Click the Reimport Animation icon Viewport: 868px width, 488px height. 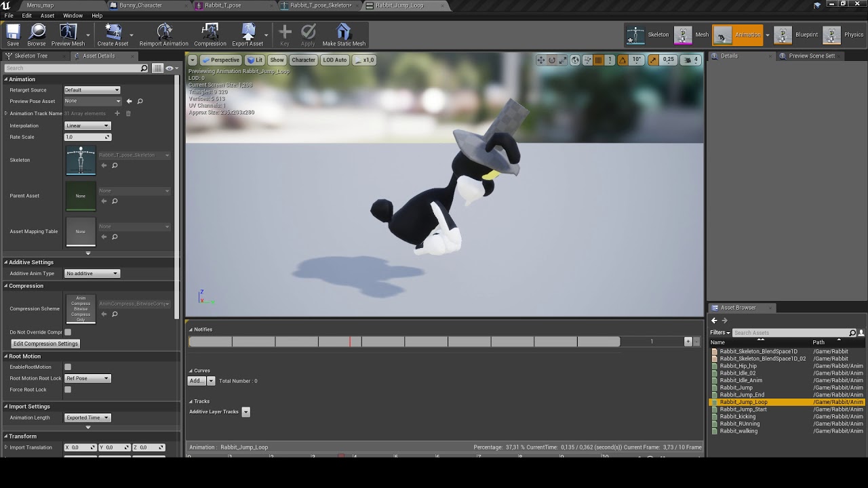coord(164,35)
